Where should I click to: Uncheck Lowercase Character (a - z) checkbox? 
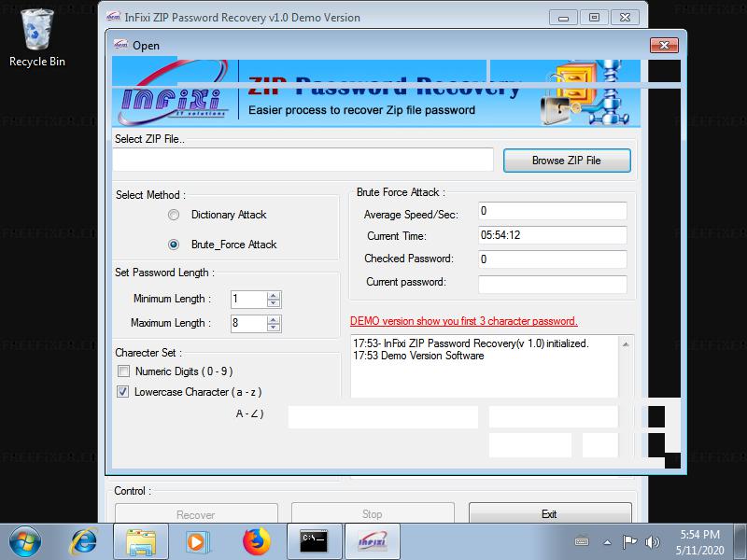click(123, 392)
